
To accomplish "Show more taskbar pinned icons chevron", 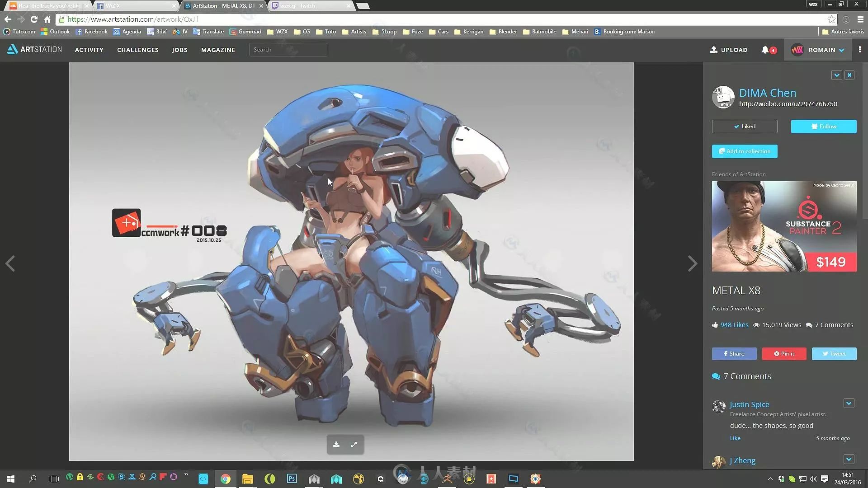I will coord(186,474).
